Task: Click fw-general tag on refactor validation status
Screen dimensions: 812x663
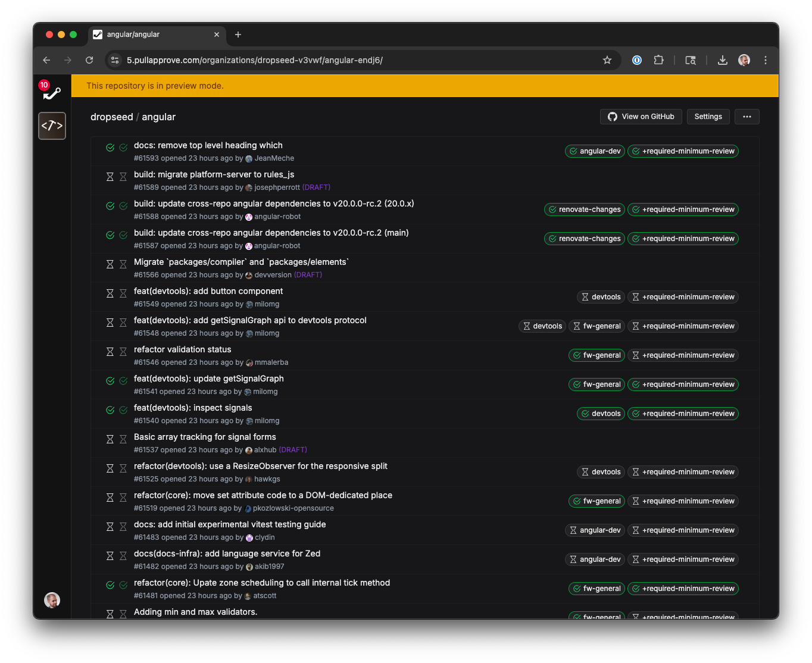Action: coord(596,355)
